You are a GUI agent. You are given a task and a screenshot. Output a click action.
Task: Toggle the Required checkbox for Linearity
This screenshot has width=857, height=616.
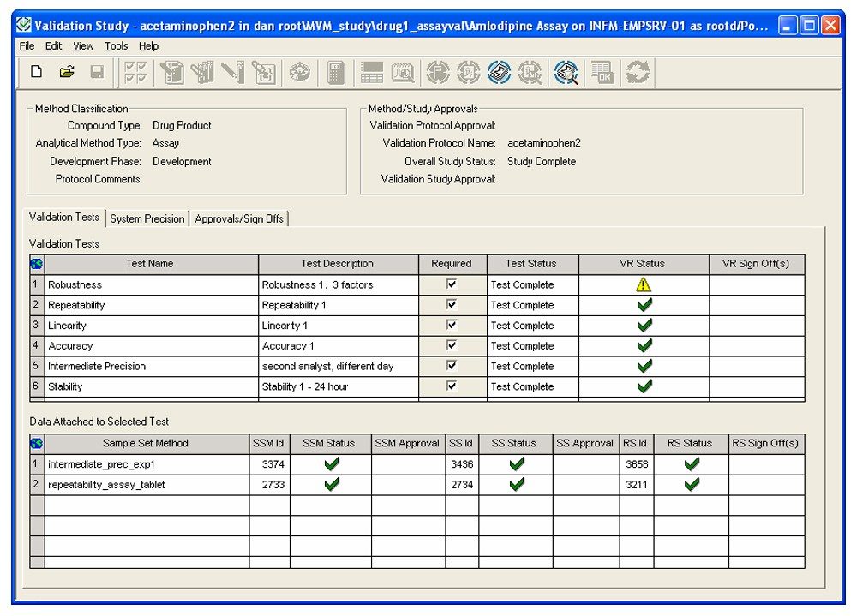(452, 325)
